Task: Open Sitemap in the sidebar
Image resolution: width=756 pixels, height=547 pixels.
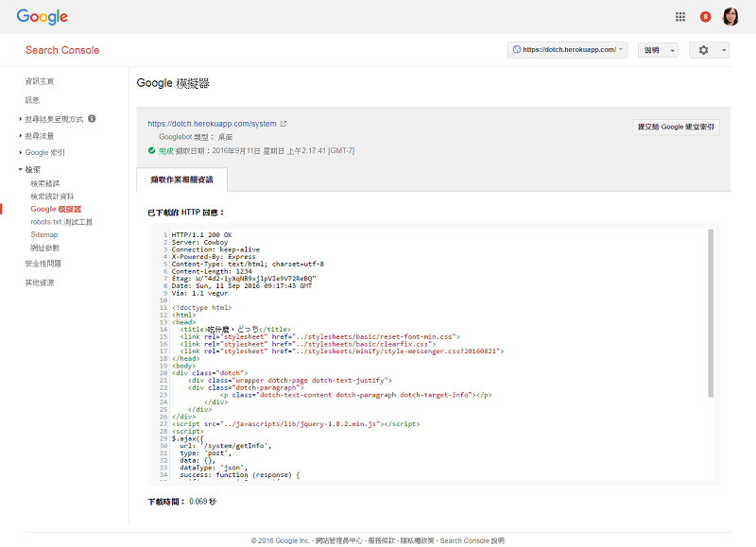Action: [44, 234]
